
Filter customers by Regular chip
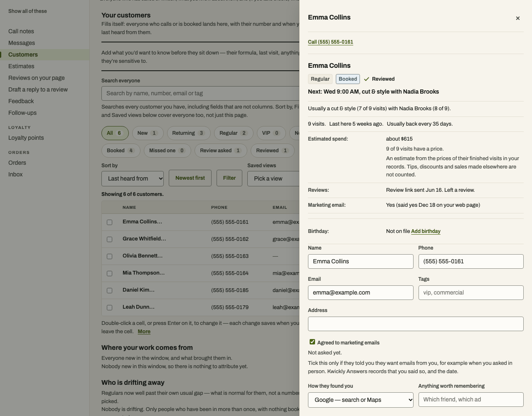click(x=234, y=133)
